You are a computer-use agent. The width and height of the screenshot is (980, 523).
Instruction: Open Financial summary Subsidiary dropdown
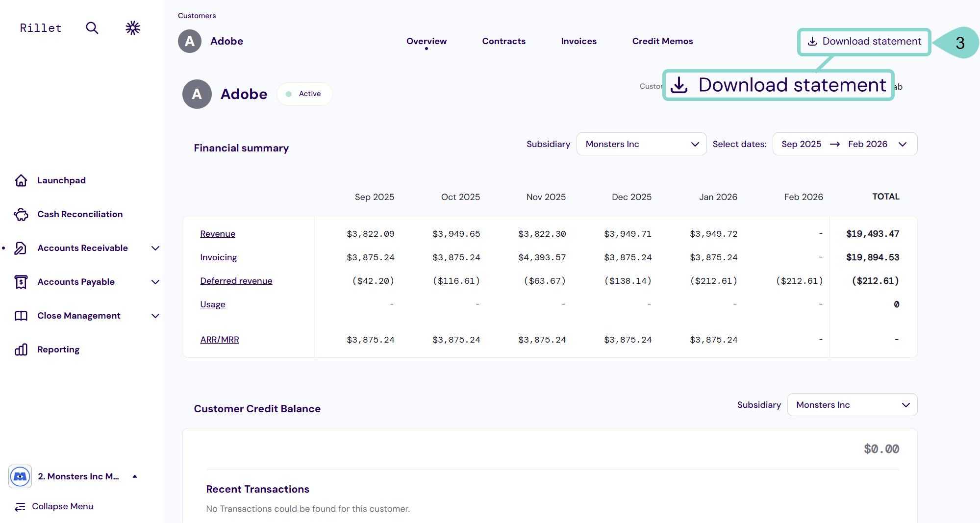[641, 144]
